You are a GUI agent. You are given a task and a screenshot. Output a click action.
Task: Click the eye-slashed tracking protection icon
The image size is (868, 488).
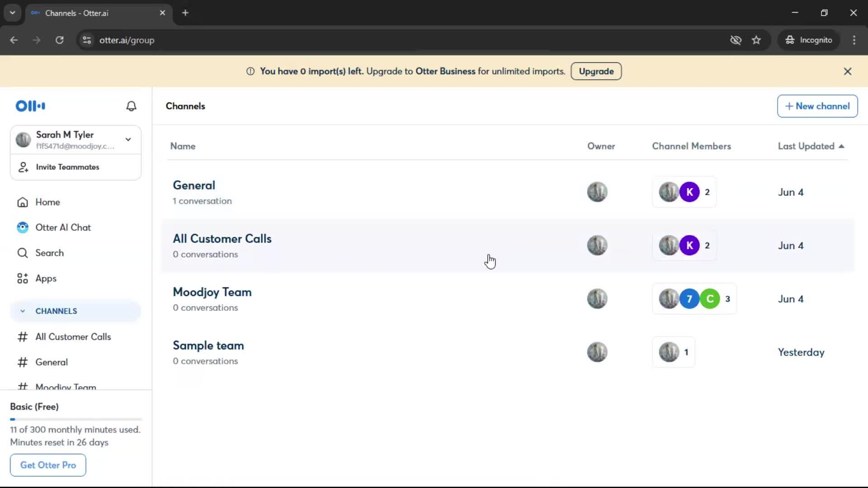point(736,40)
